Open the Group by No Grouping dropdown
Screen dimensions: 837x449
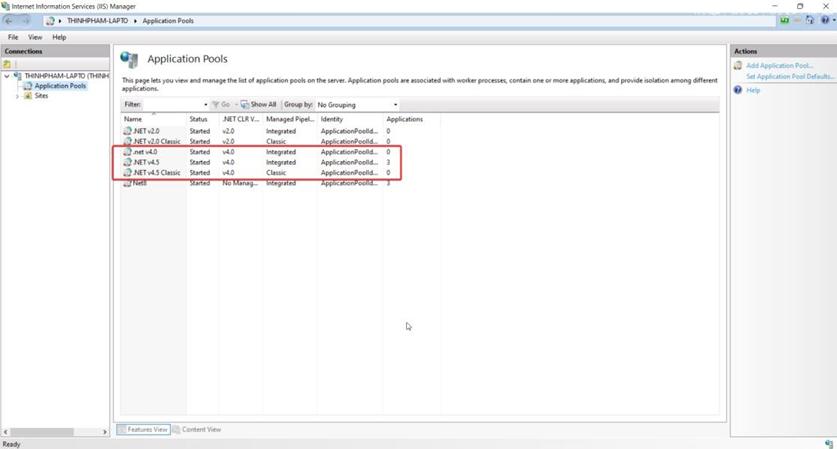[357, 105]
